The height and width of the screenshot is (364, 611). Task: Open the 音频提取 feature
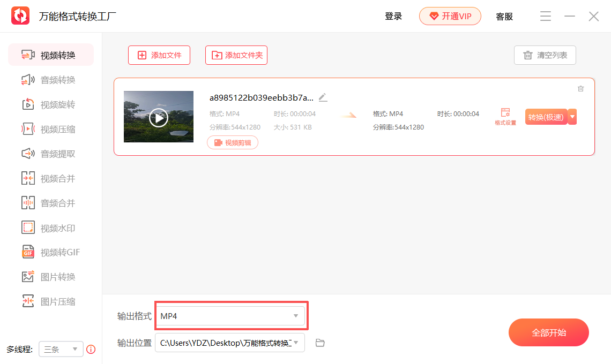click(x=51, y=153)
